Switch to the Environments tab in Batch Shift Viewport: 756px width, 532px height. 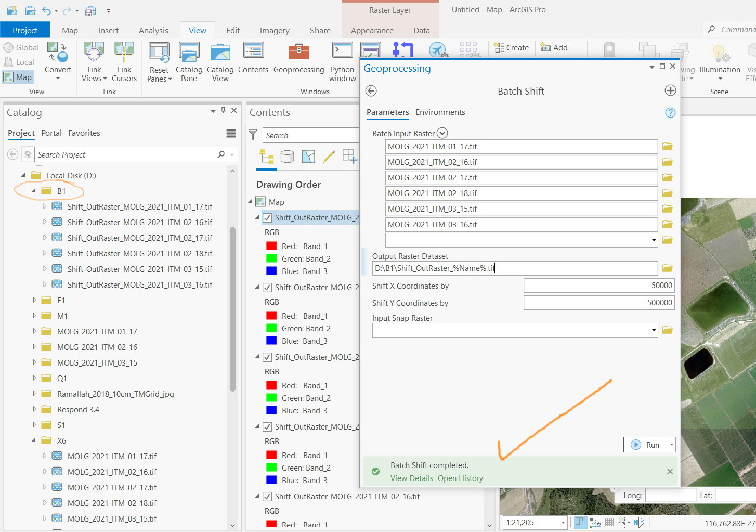click(x=440, y=112)
